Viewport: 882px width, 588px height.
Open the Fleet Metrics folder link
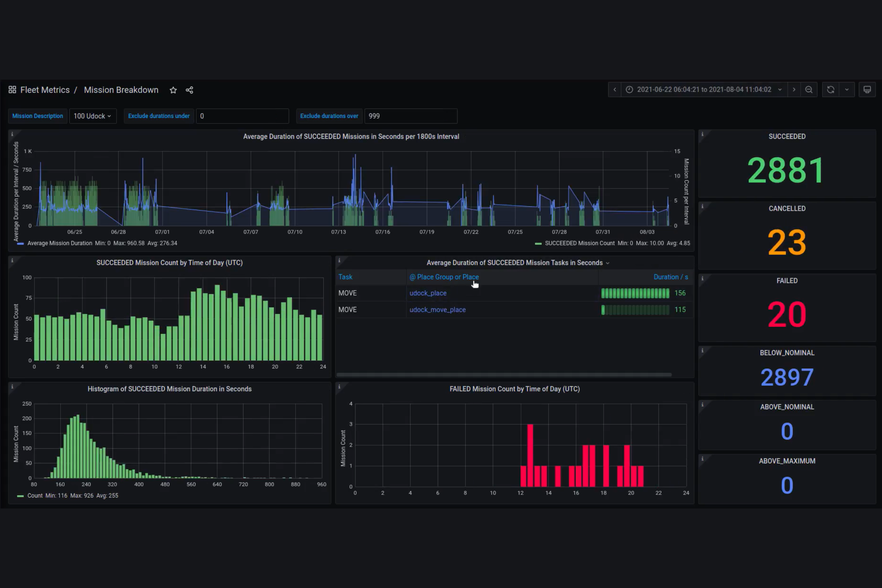[45, 90]
